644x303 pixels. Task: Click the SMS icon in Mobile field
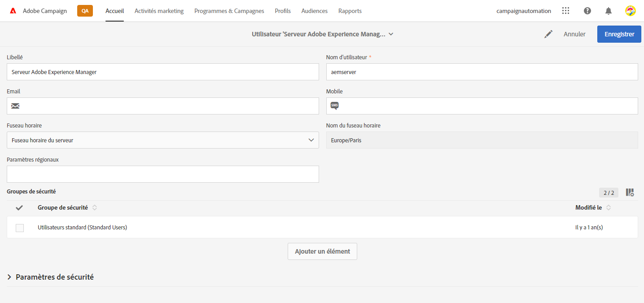pos(334,106)
